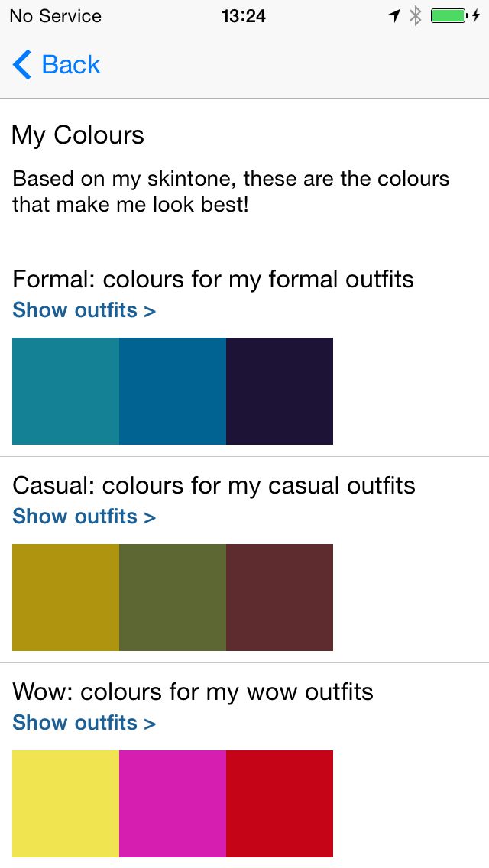This screenshot has height=868, width=489.
Task: Select the olive green swatch in Casual colours
Action: tap(172, 597)
